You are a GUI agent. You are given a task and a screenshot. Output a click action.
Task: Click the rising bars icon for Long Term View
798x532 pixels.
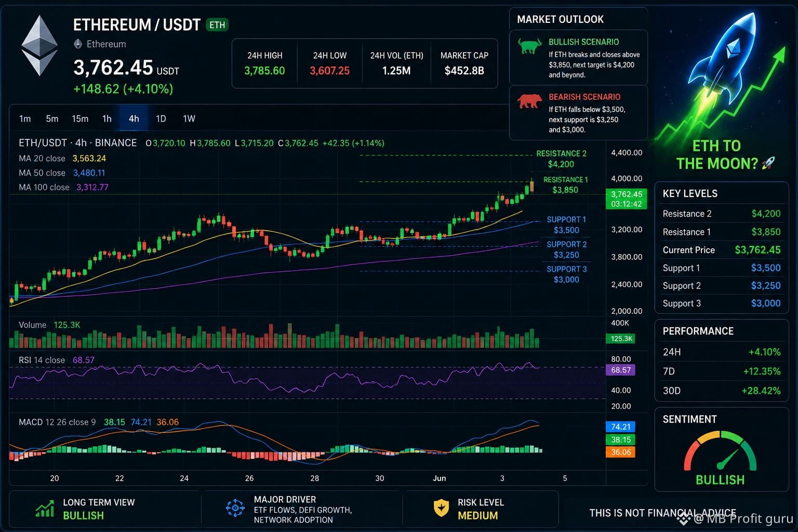pos(45,509)
